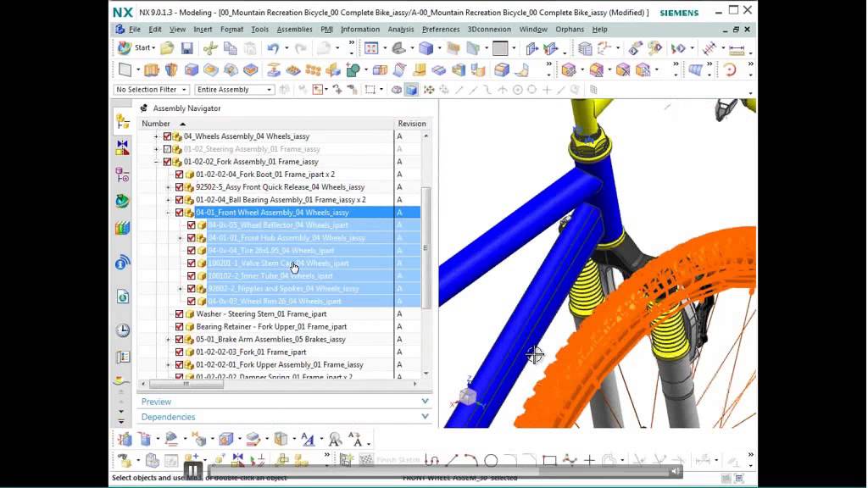Uncheck 04_Wheels Assembly_04 Wheels_iassy checkbox
Viewport: 868px width, 488px height.
167,136
